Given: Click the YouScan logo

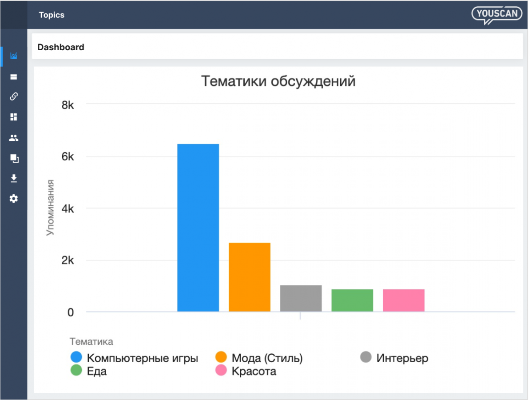Looking at the screenshot, I should pyautogui.click(x=496, y=15).
